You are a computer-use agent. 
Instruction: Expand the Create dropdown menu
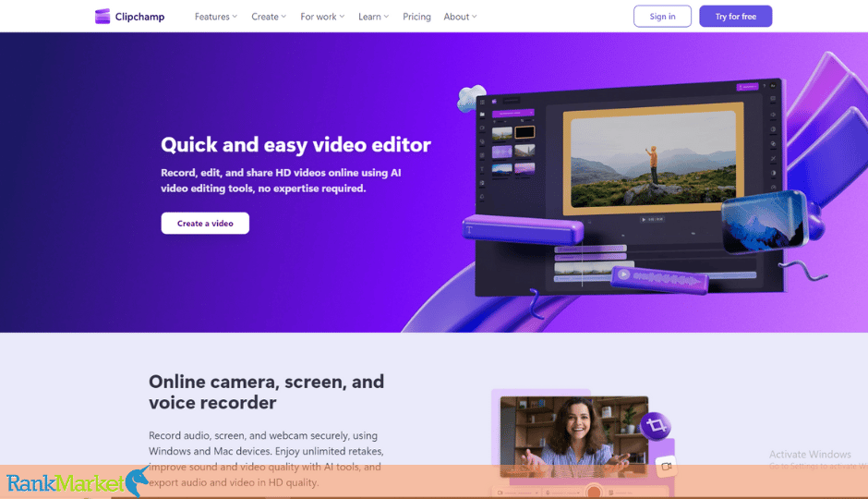269,17
